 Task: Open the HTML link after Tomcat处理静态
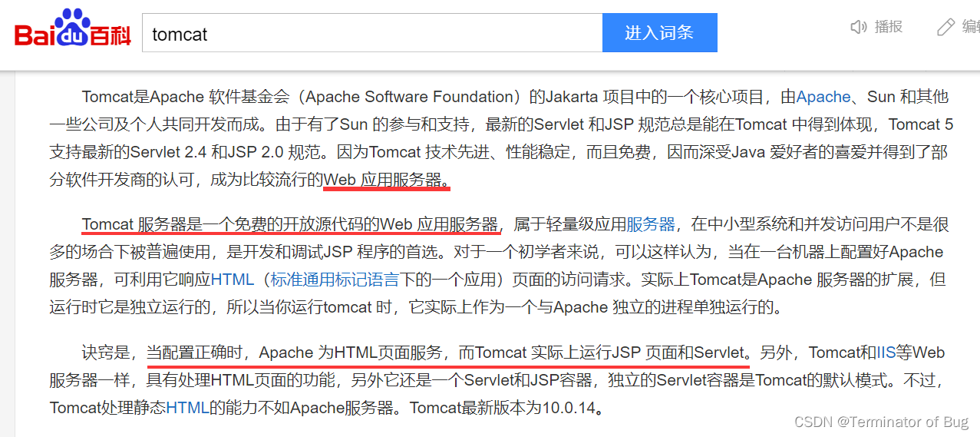[x=187, y=408]
